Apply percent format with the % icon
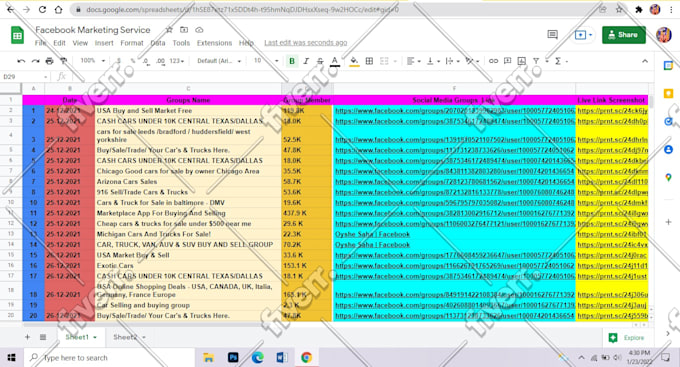Viewport: 680px width, 367px height. point(133,61)
